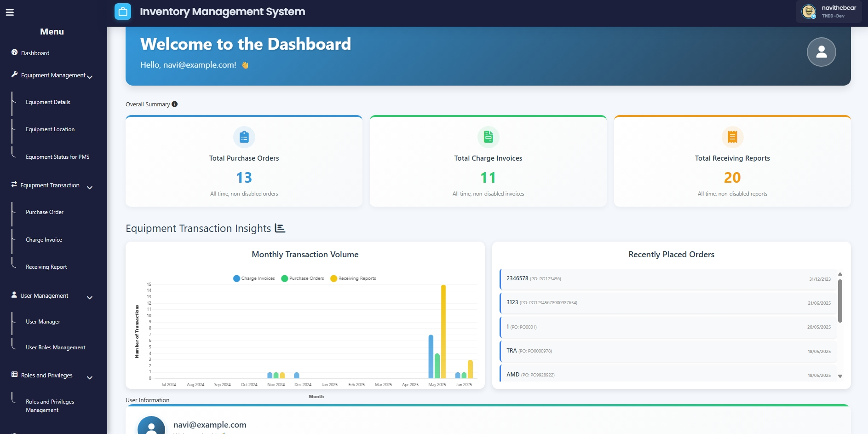Click the profile avatar in welcome banner

pos(821,52)
